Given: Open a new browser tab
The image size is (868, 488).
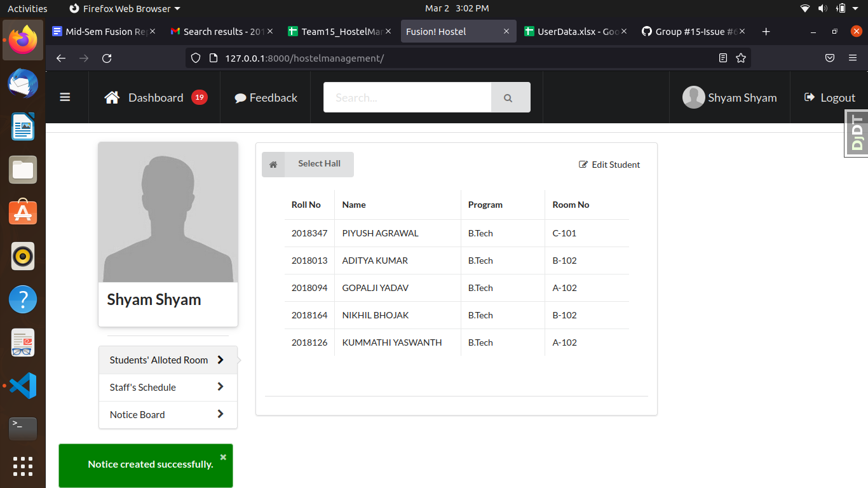Looking at the screenshot, I should point(766,31).
